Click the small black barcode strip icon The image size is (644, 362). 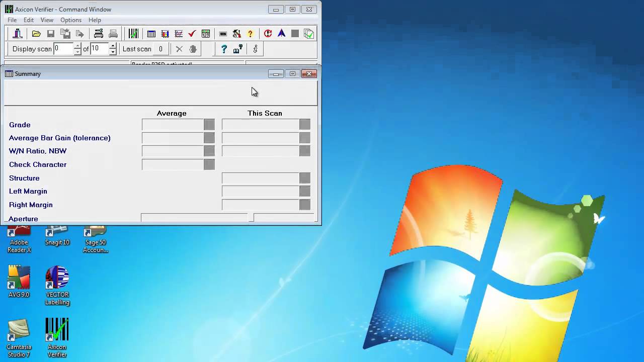(x=223, y=34)
